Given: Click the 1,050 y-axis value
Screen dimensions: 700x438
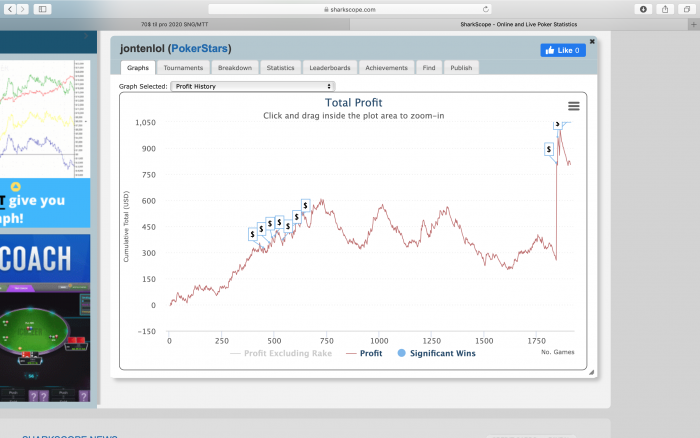Looking at the screenshot, I should tap(146, 122).
